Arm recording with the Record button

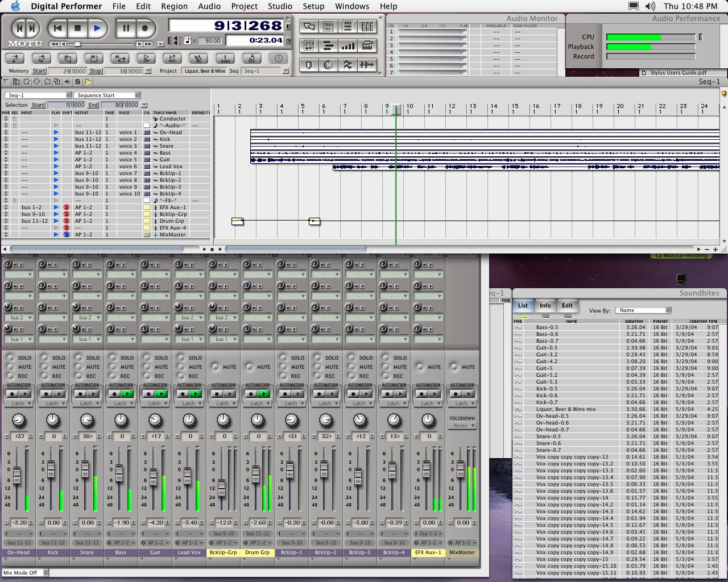click(145, 27)
